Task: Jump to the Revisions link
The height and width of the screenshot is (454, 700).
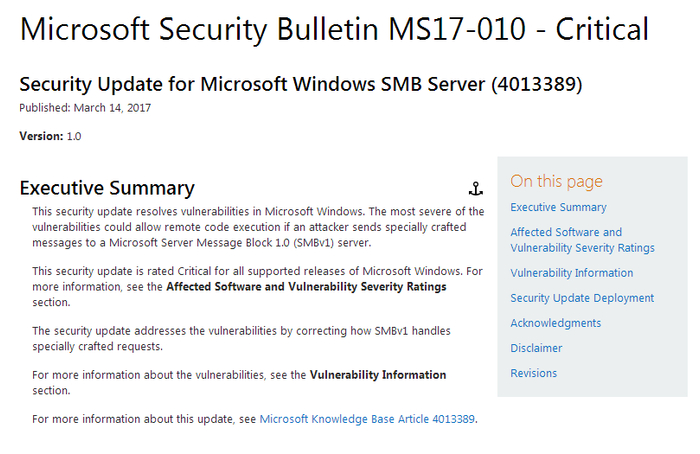Action: 533,373
